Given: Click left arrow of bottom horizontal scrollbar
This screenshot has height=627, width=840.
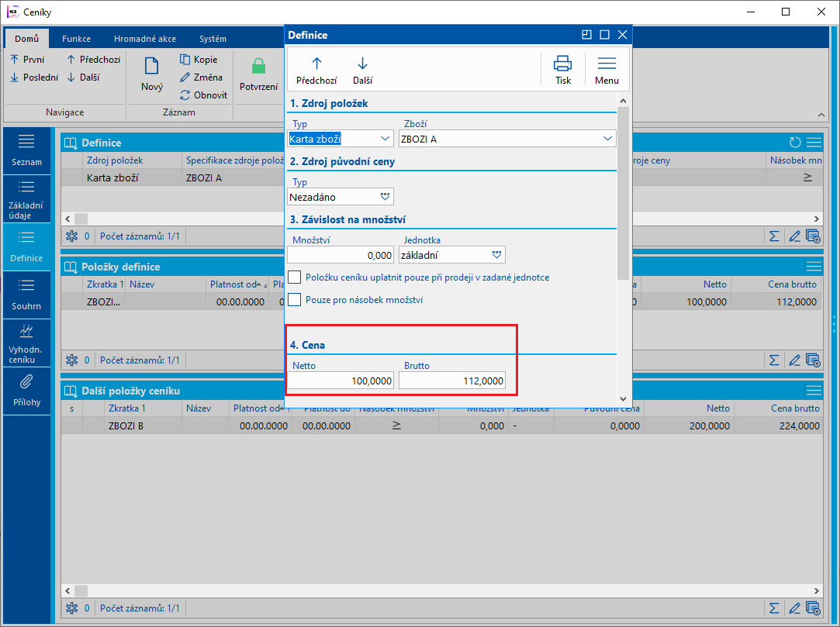Looking at the screenshot, I should (x=67, y=591).
